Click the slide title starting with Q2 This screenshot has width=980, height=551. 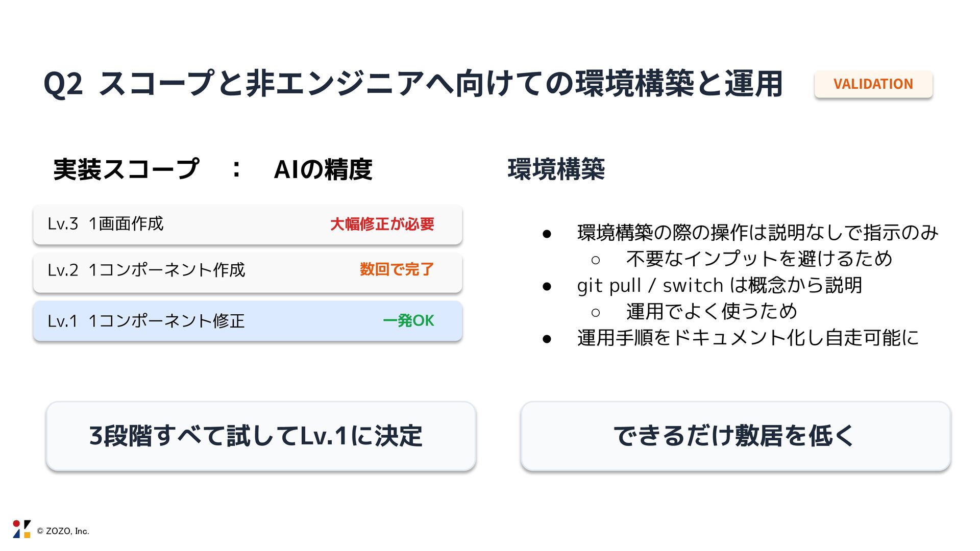[413, 84]
